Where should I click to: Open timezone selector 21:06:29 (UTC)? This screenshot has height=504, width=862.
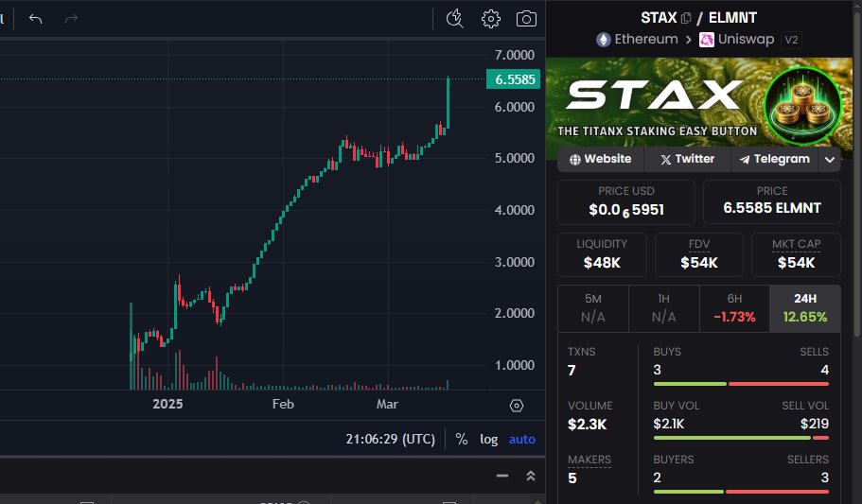[x=391, y=439]
